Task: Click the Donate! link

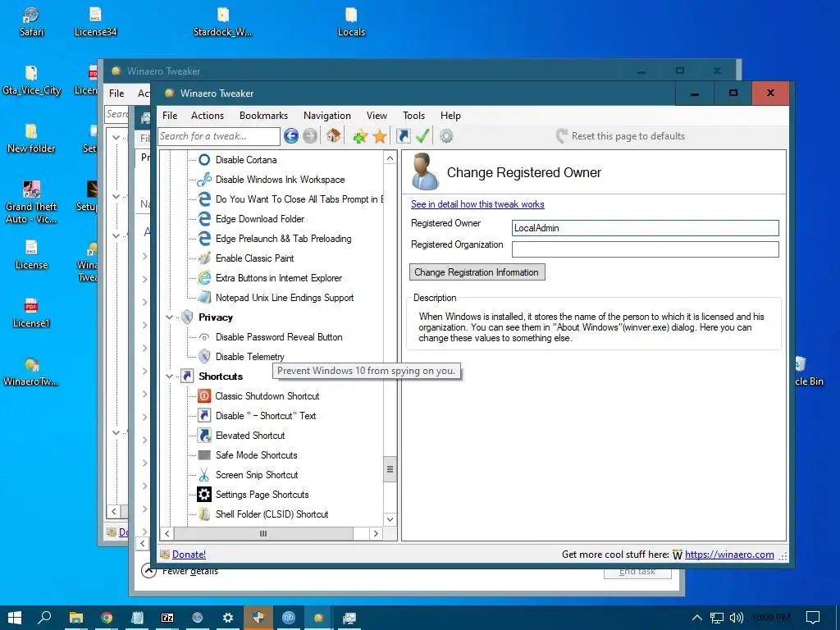Action: click(x=189, y=555)
